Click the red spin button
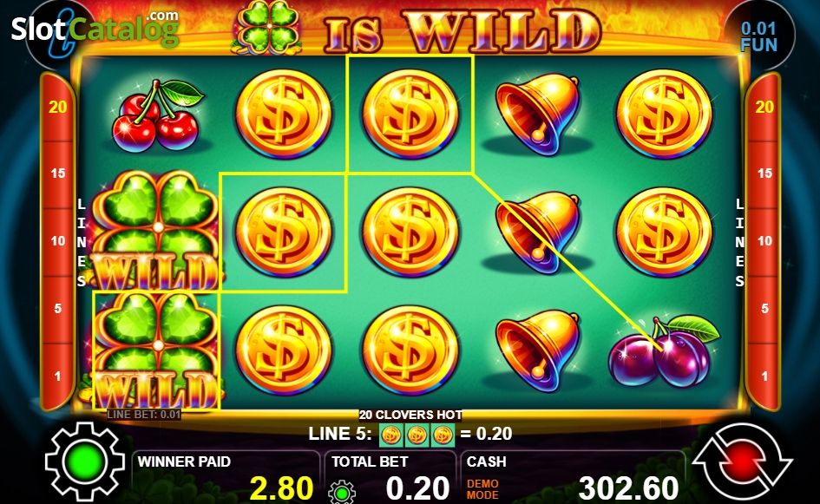820x504 pixels. pos(742,461)
